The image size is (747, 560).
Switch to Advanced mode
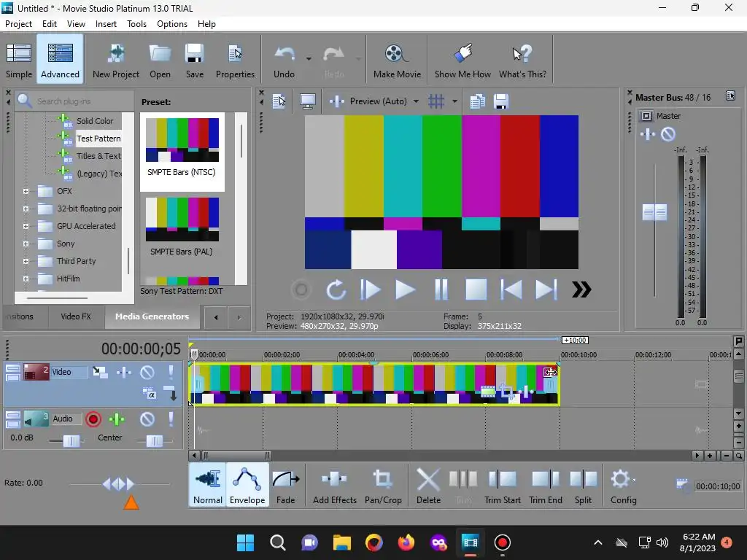60,60
